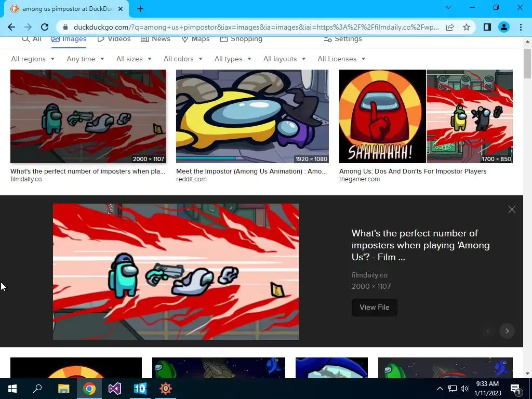Expand the All types filter
Viewport: 532px width, 399px height.
tap(233, 59)
